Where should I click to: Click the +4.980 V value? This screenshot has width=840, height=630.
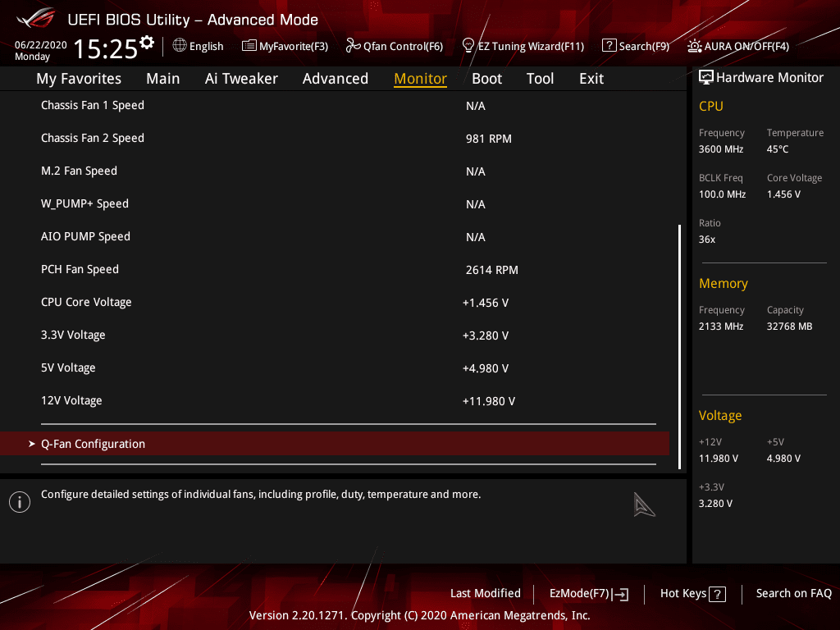(x=486, y=368)
